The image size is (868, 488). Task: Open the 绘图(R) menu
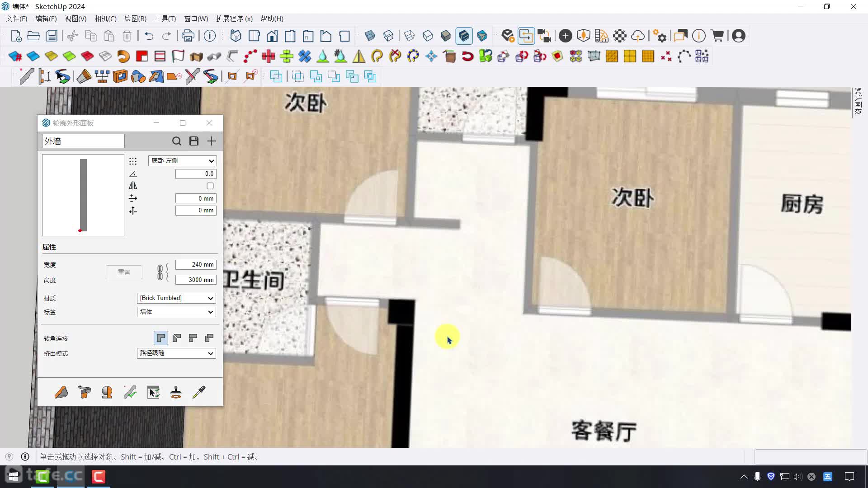136,19
